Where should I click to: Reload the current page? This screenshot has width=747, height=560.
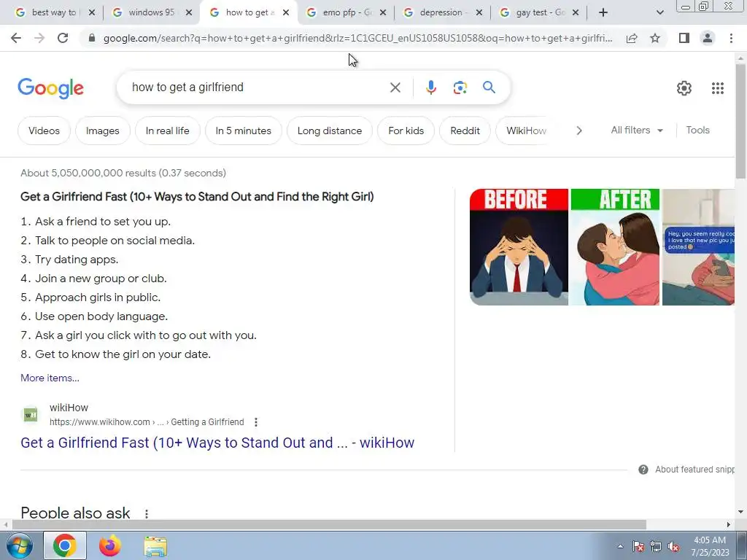(63, 38)
